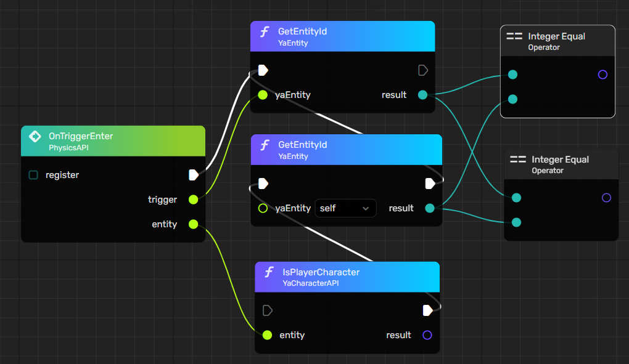Screen dimensions: 629x364
Task: Click the entity output pin on OnTriggerEnter
Action: tap(193, 224)
